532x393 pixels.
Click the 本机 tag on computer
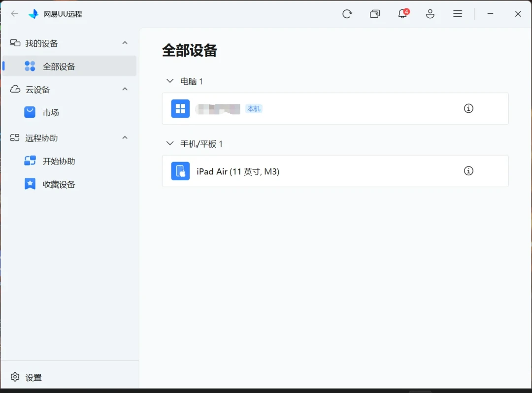pos(254,109)
